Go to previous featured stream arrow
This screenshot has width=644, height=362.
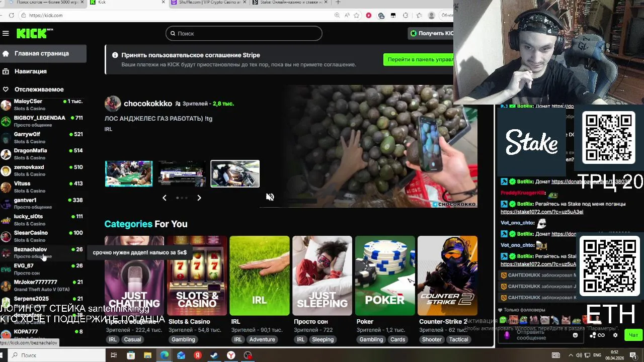point(164,198)
